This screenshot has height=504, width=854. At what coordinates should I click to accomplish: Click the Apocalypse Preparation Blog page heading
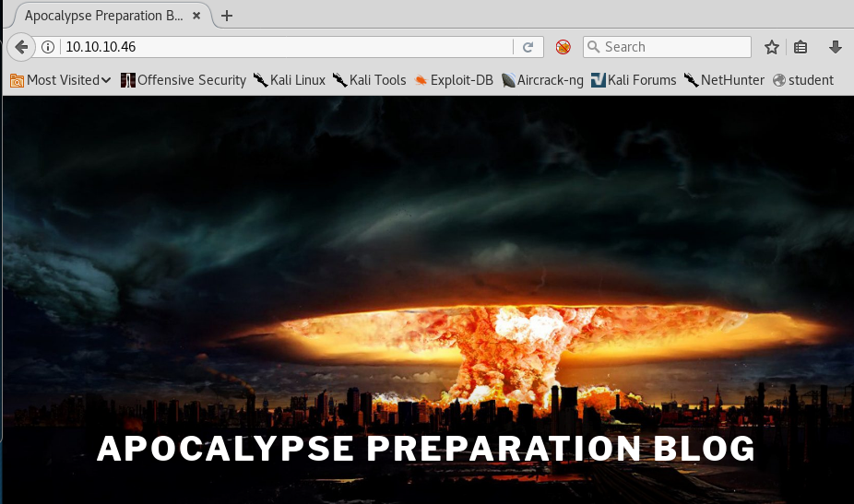[x=426, y=449]
